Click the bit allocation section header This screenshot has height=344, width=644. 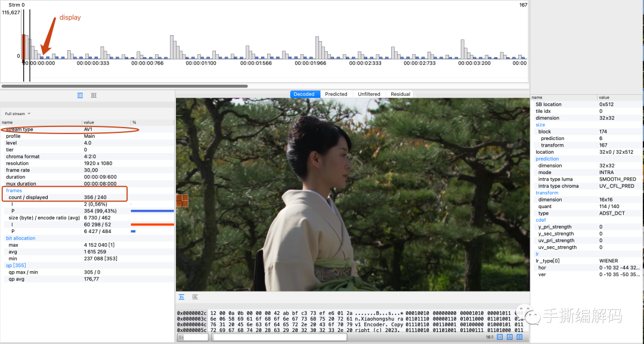(x=21, y=238)
